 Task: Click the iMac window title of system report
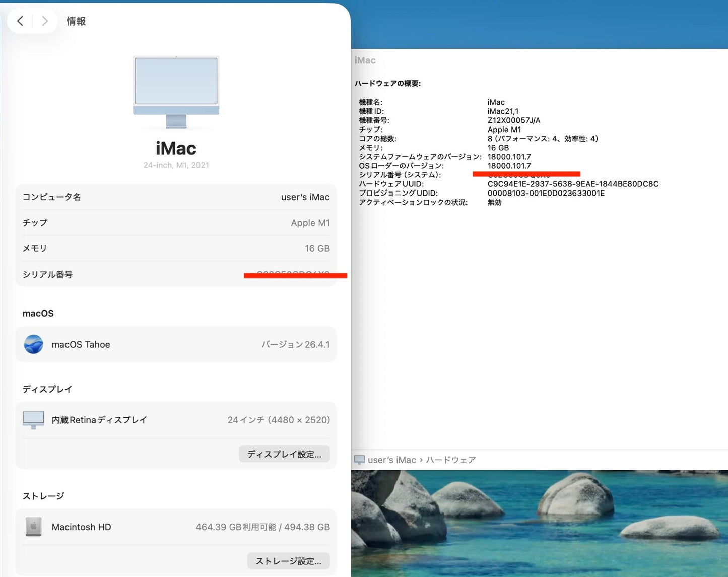[365, 60]
